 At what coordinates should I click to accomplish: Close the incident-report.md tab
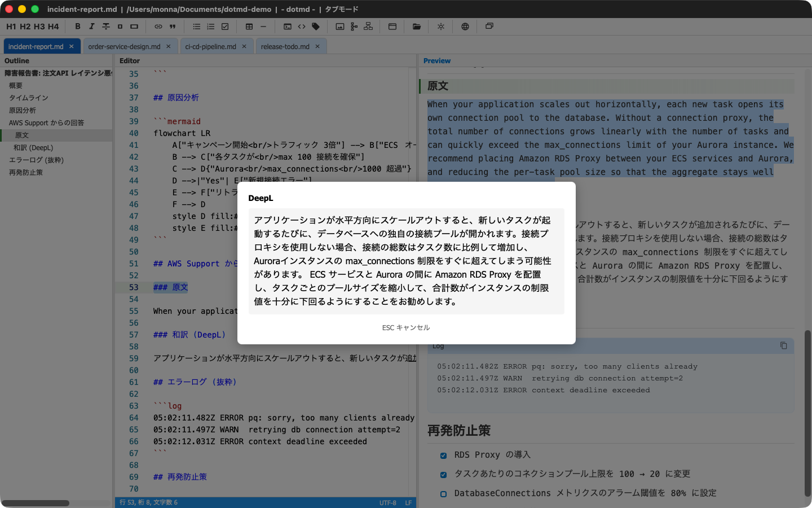click(72, 46)
